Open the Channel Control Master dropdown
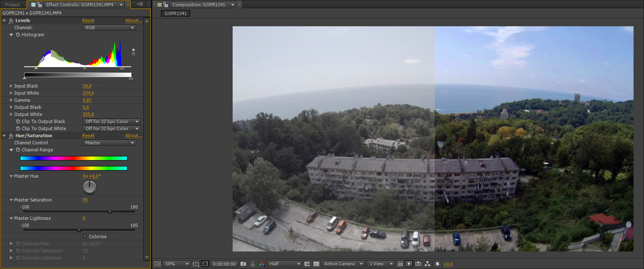The width and height of the screenshot is (644, 269). tap(109, 143)
